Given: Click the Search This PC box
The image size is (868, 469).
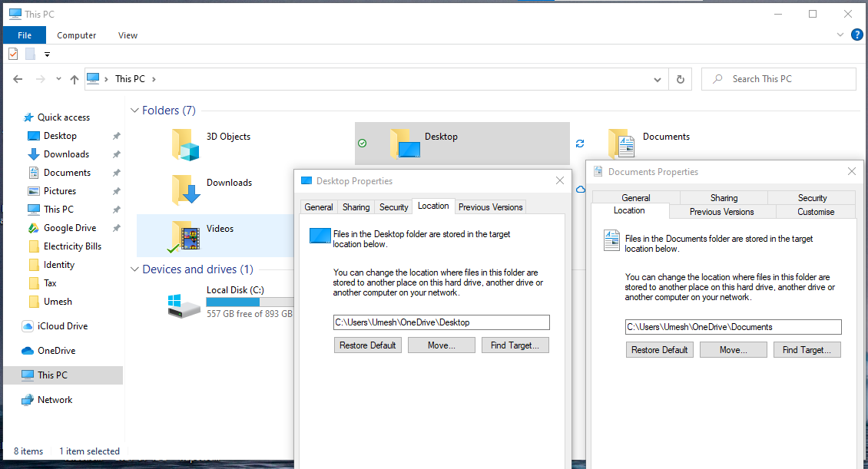Looking at the screenshot, I should click(x=778, y=79).
